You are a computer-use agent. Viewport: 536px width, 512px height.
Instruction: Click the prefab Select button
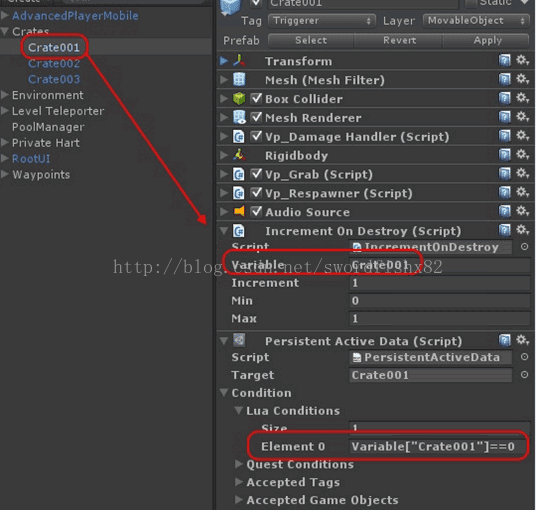click(x=311, y=40)
